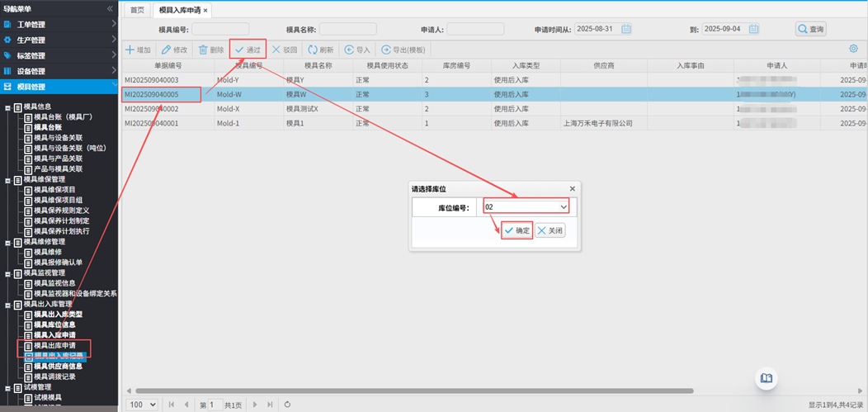868x412 pixels.
Task: Click the 增加 (add) toolbar button
Action: (138, 50)
